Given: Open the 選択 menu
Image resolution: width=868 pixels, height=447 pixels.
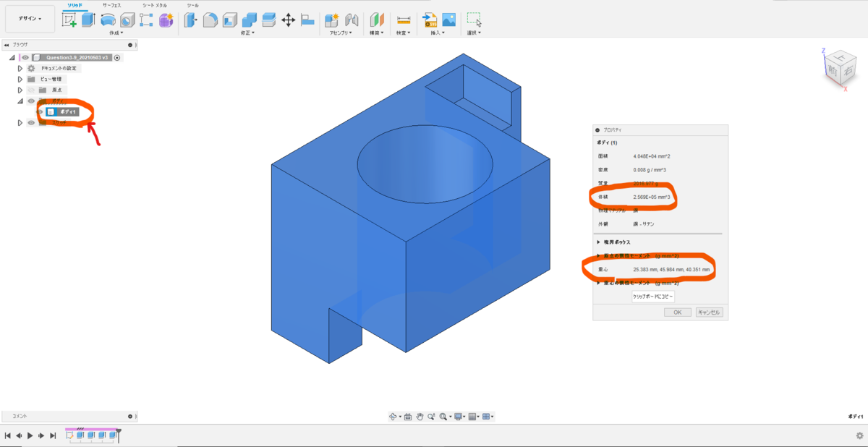Looking at the screenshot, I should [474, 33].
